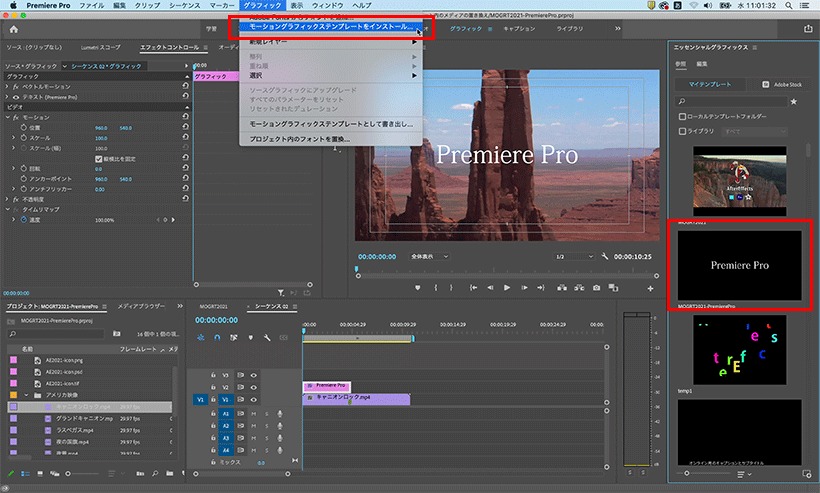Show more workspaces with double chevron
820x493 pixels.
coord(618,28)
